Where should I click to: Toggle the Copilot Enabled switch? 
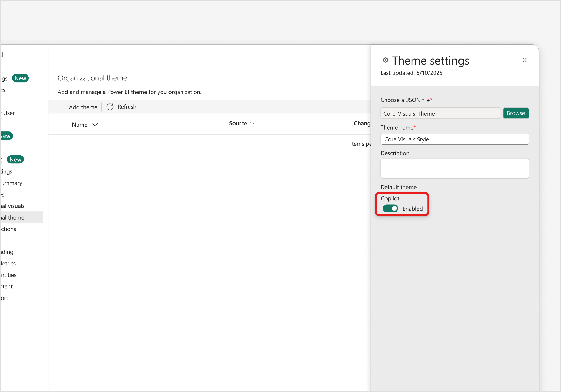pos(390,209)
